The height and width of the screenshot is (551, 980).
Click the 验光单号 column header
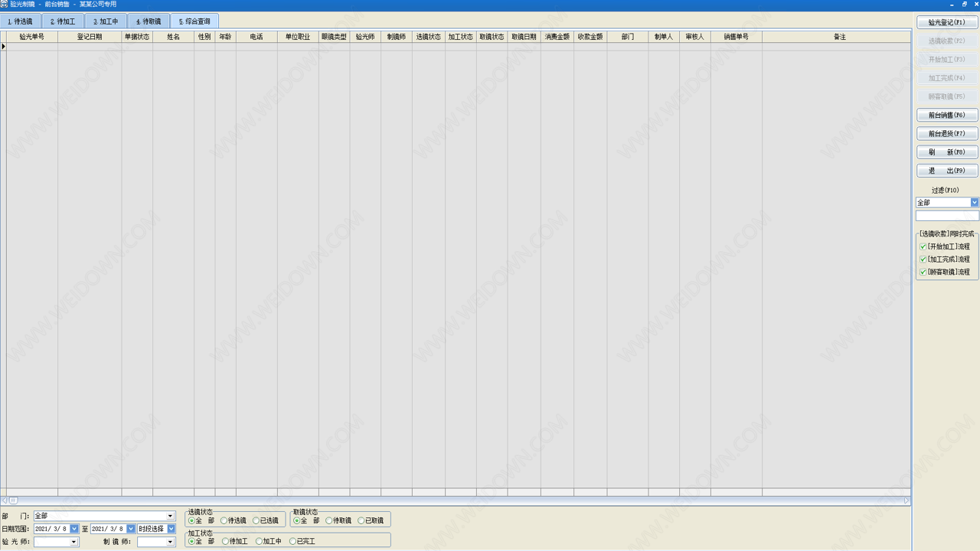coord(32,37)
